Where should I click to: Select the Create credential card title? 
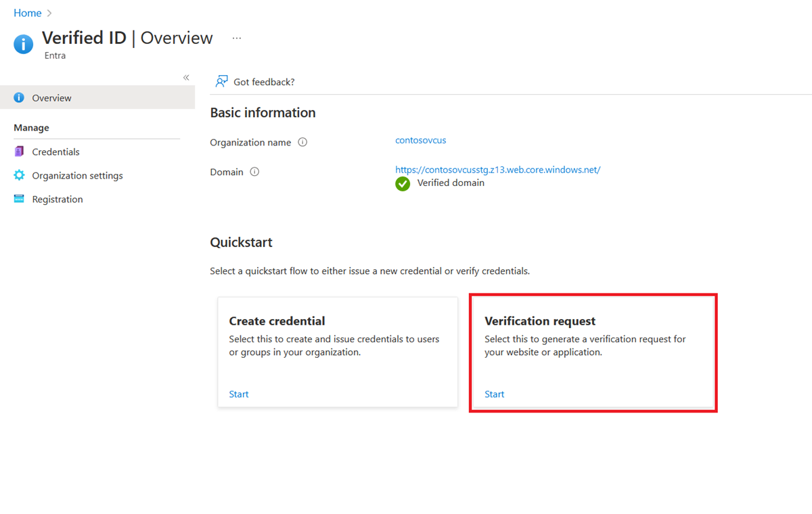(277, 321)
